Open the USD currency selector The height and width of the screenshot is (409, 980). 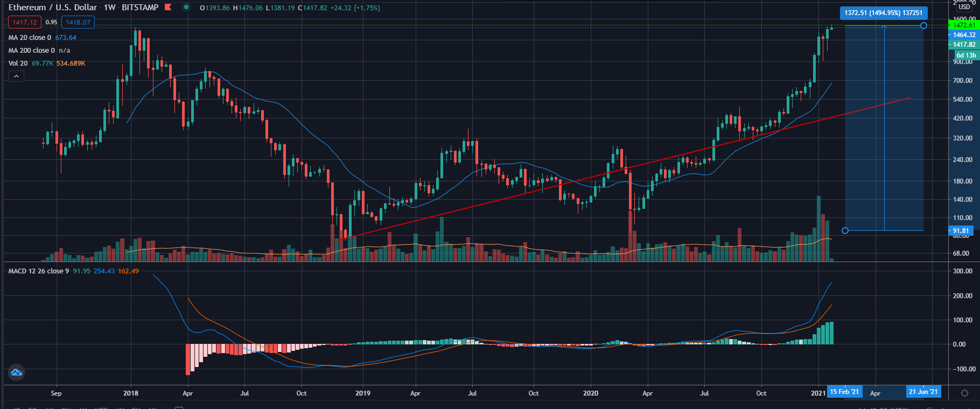click(x=964, y=7)
